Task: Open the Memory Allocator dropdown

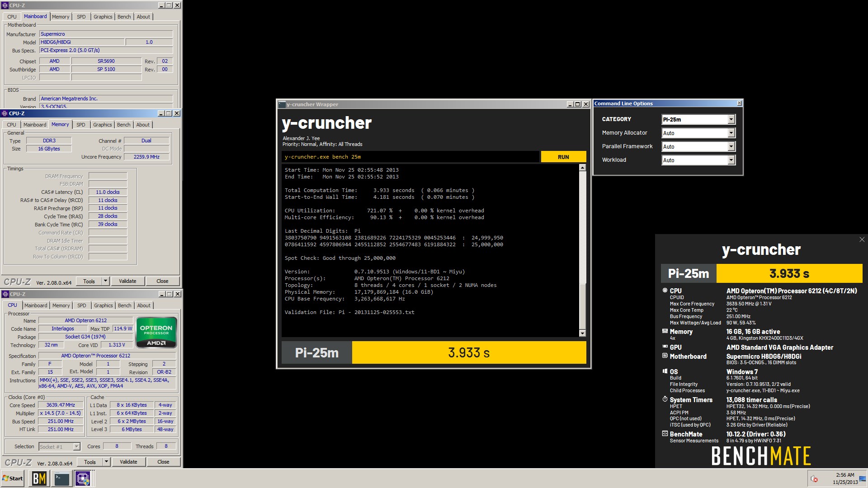Action: click(x=731, y=133)
